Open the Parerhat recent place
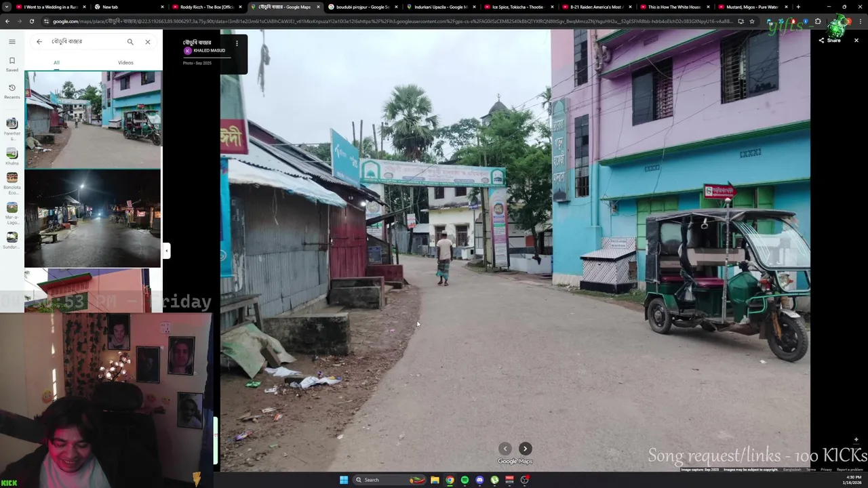 pos(12,129)
